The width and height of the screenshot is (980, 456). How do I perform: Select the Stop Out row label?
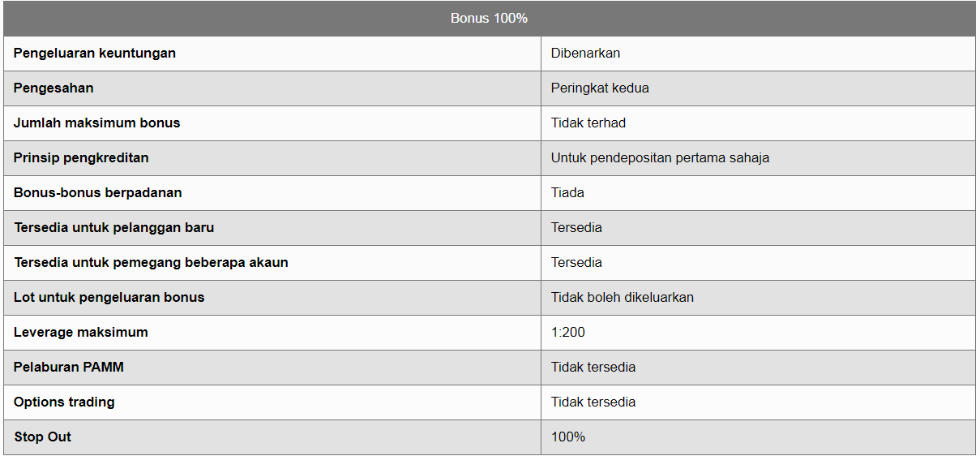pyautogui.click(x=43, y=437)
